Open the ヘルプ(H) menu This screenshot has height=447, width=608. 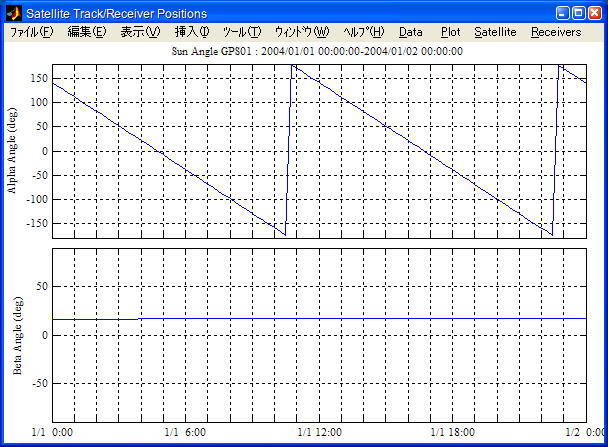click(x=363, y=32)
